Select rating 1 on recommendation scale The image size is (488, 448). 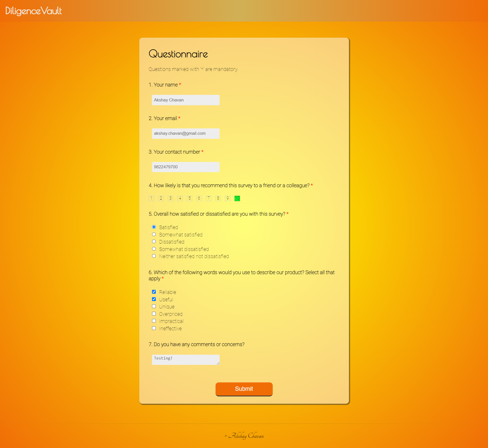coord(151,198)
